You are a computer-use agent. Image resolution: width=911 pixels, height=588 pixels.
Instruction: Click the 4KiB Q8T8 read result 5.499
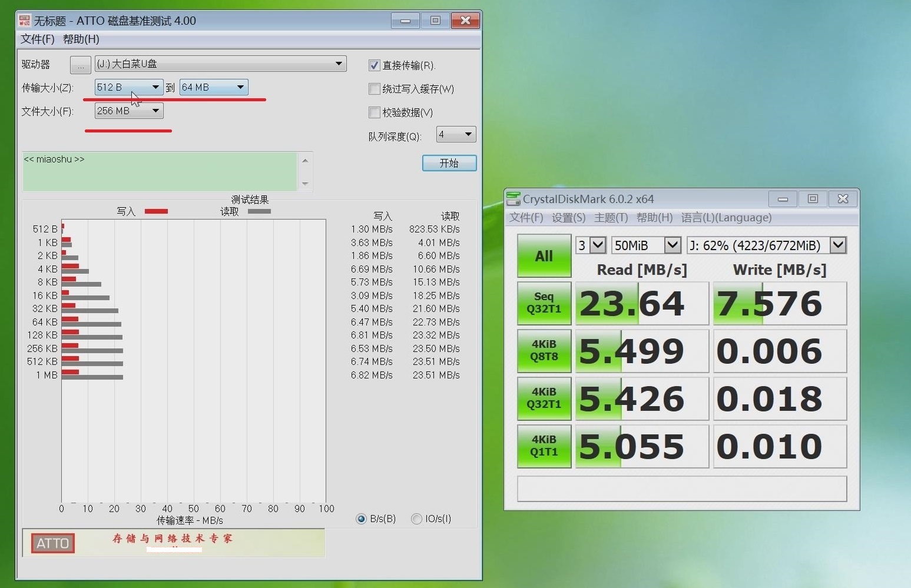pyautogui.click(x=642, y=351)
